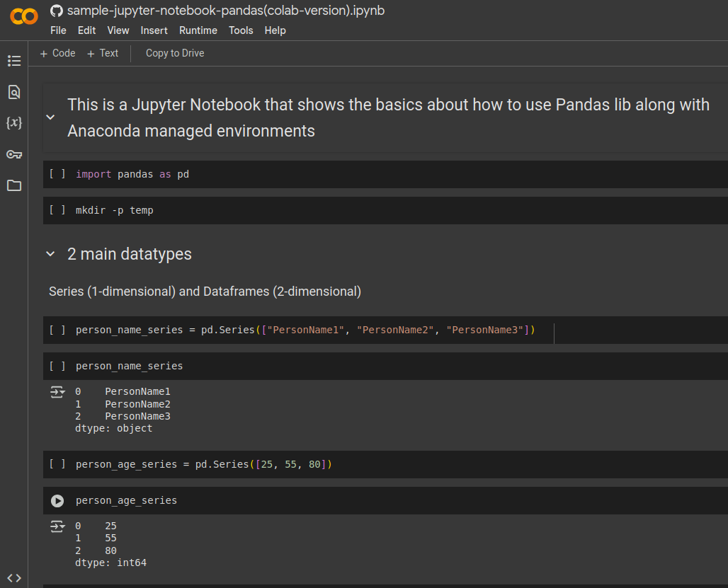The height and width of the screenshot is (588, 728).
Task: Run the person_age_series cell with play button
Action: 57,501
